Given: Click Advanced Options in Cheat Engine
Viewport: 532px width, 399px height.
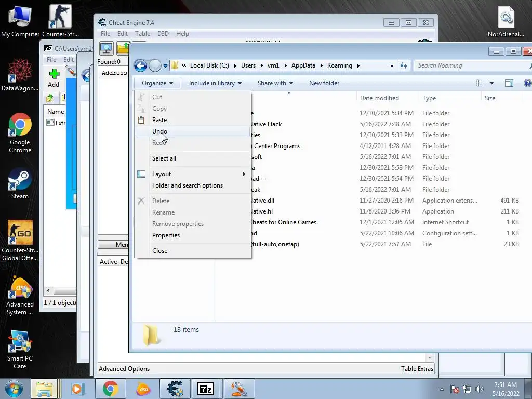Looking at the screenshot, I should click(x=124, y=369).
